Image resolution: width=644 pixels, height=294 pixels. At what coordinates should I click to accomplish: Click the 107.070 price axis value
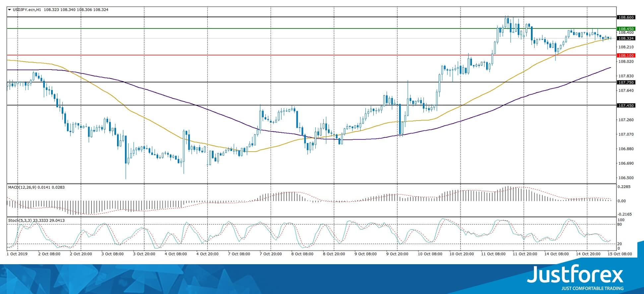[x=626, y=134]
